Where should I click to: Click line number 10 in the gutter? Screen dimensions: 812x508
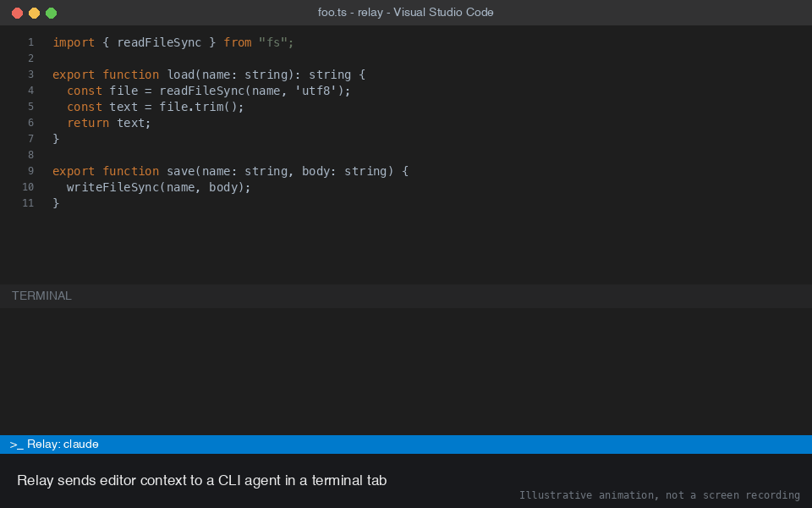[28, 187]
